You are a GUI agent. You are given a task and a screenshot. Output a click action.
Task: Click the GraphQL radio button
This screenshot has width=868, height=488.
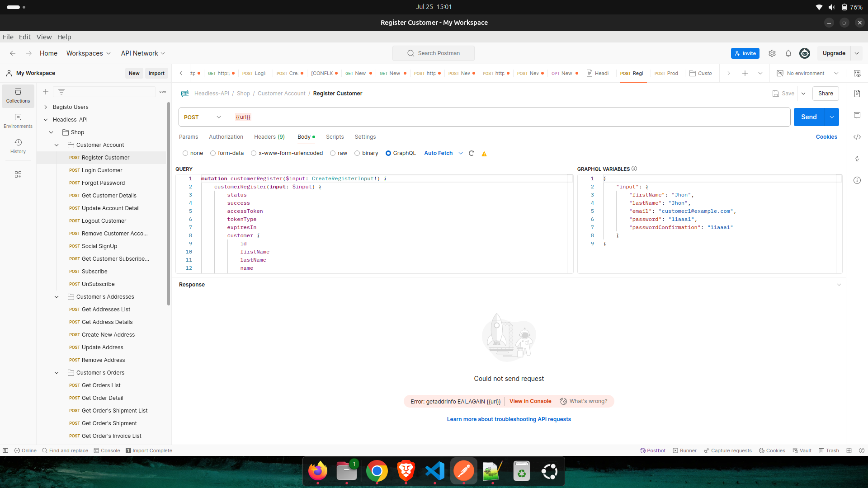388,153
